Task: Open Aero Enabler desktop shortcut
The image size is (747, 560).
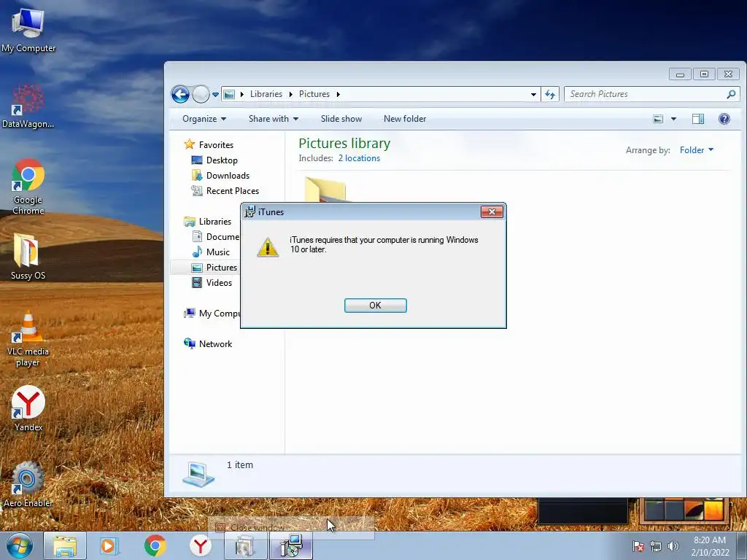Action: 28,484
